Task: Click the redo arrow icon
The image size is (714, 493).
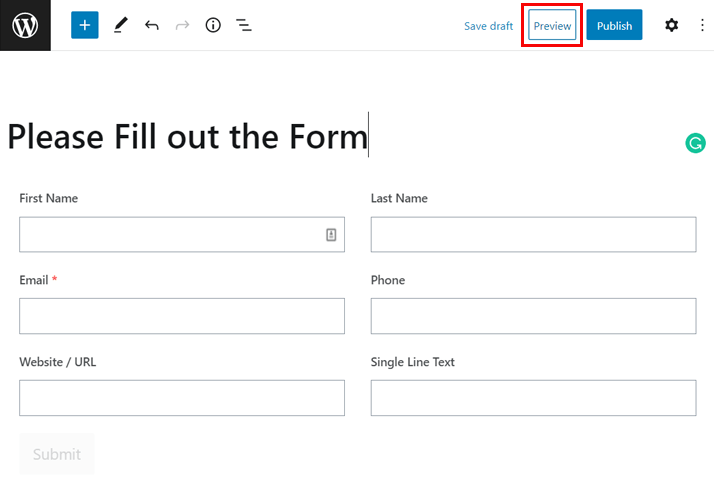Action: coord(182,25)
